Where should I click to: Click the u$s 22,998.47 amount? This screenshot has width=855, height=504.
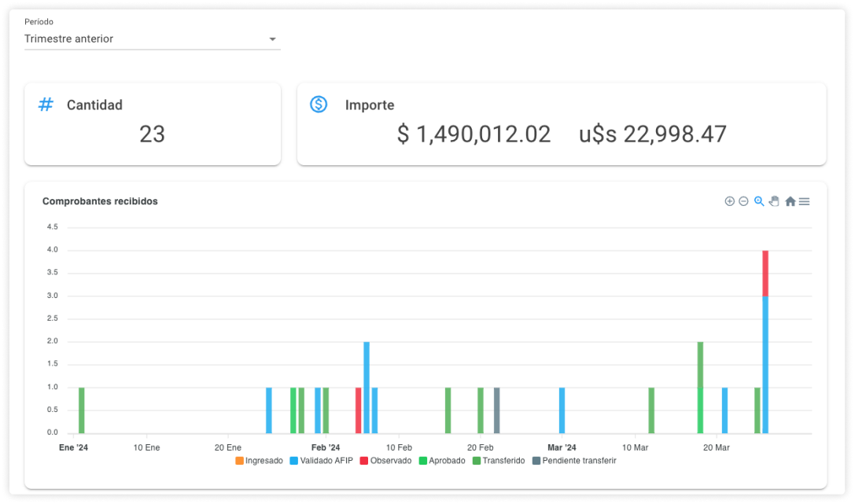653,134
